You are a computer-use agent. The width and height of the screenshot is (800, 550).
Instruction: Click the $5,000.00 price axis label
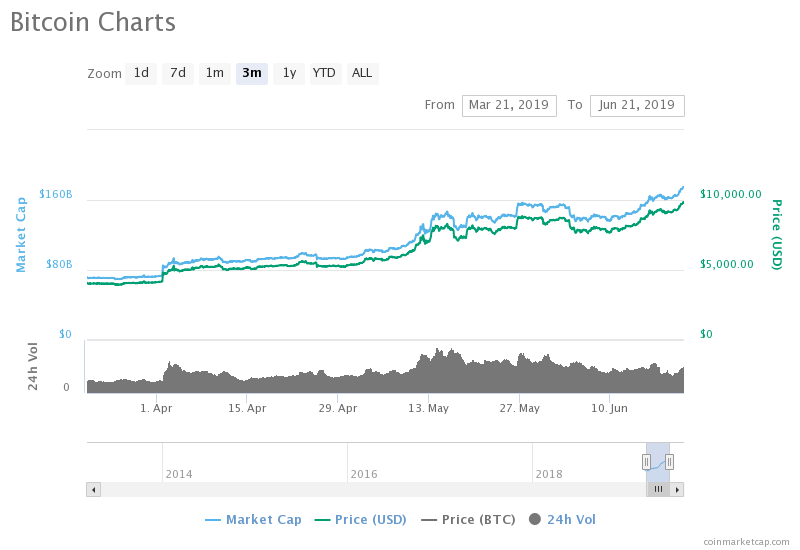[x=727, y=264]
